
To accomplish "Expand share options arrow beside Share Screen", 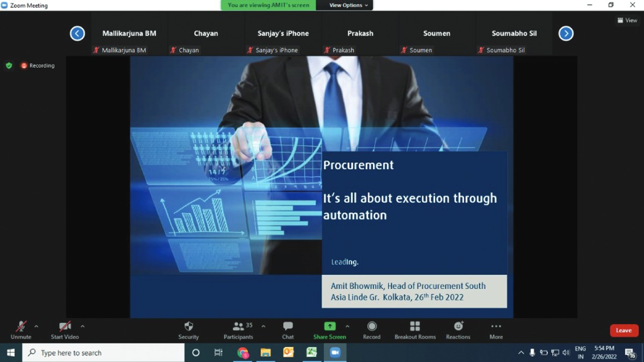I will point(347,326).
